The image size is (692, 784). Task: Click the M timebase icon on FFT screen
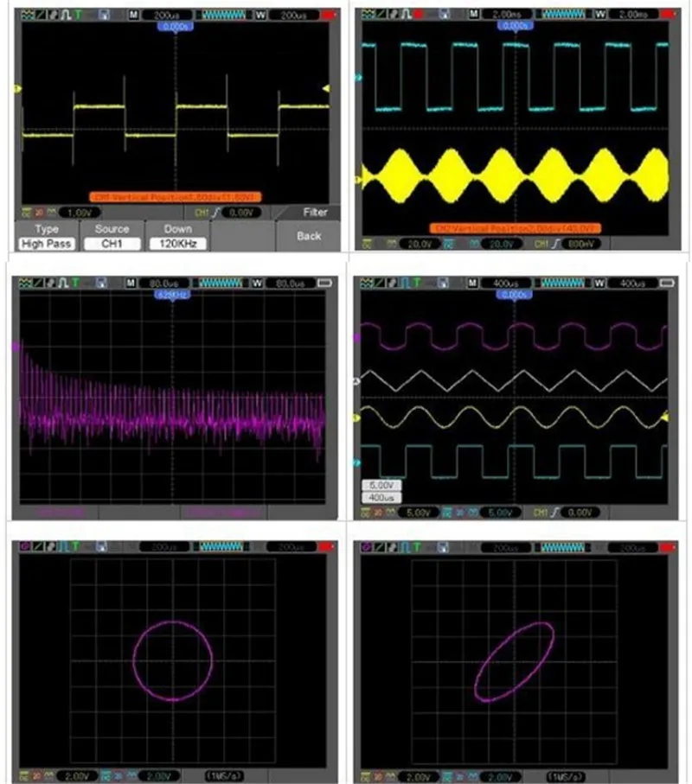point(131,284)
